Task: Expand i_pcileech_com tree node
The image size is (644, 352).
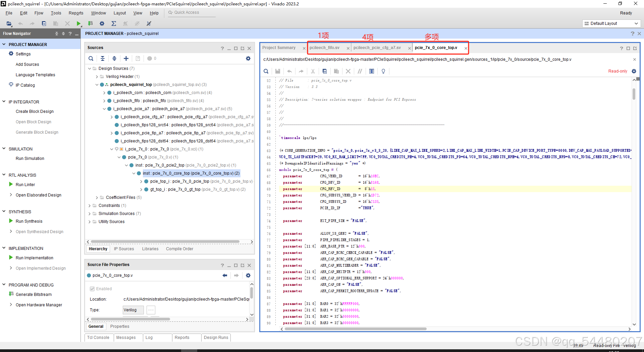Action: [104, 93]
